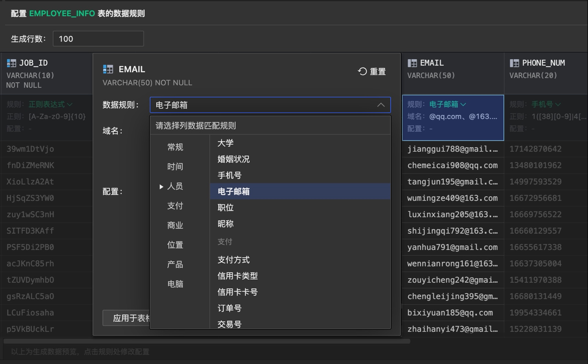This screenshot has height=364, width=588.
Task: Click the table grid icon on EMAIL preview column
Action: (413, 63)
